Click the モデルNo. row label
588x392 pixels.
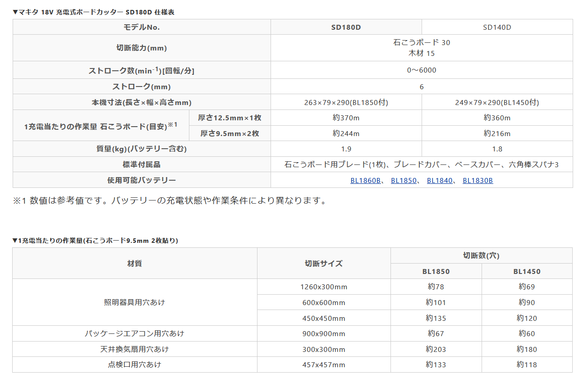tap(142, 27)
